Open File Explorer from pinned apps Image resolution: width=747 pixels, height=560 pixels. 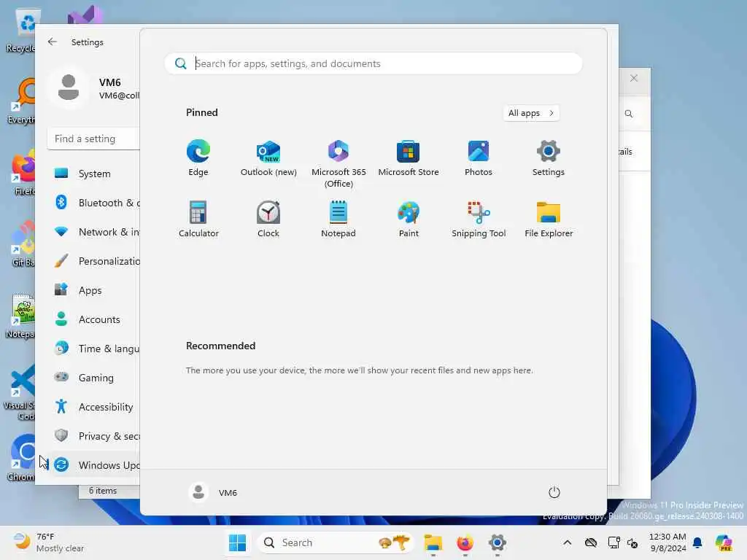(x=549, y=219)
